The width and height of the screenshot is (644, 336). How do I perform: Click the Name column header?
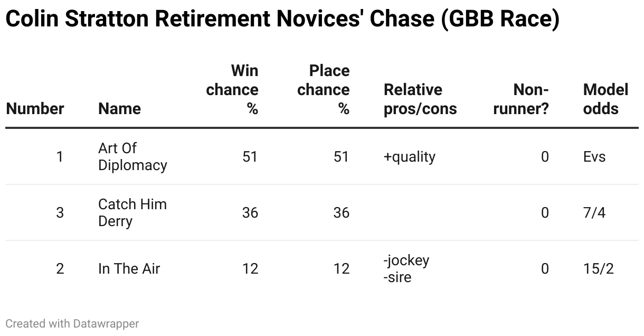point(119,109)
